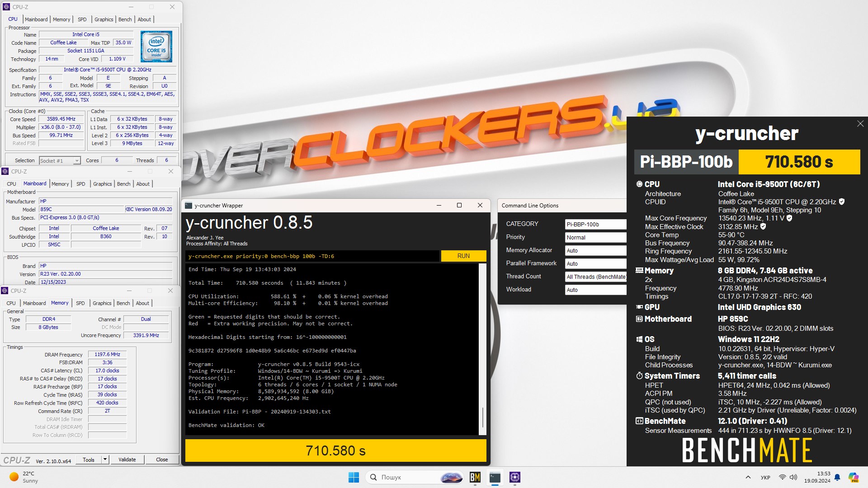Open the Parallel Framework dropdown
Image resolution: width=868 pixels, height=488 pixels.
tap(595, 263)
